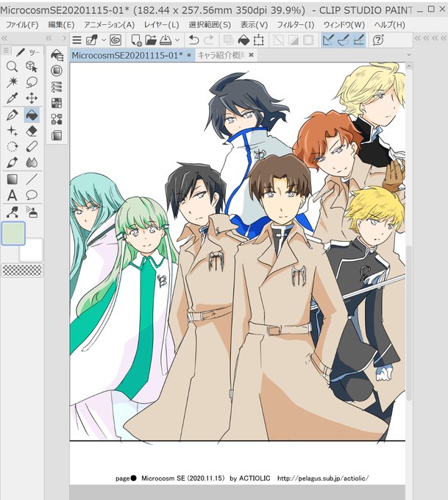Select the Airbrush spray tool
Image resolution: width=448 pixels, height=500 pixels.
point(32,212)
